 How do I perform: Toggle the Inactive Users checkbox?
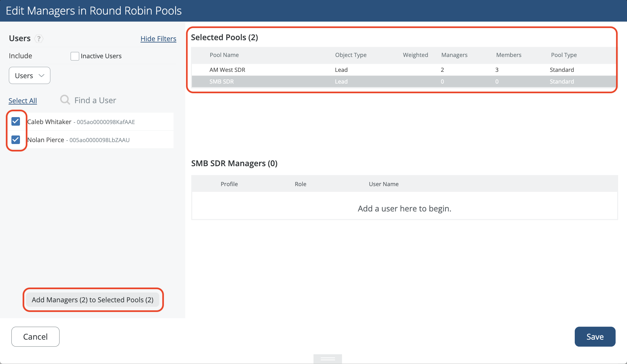click(75, 56)
